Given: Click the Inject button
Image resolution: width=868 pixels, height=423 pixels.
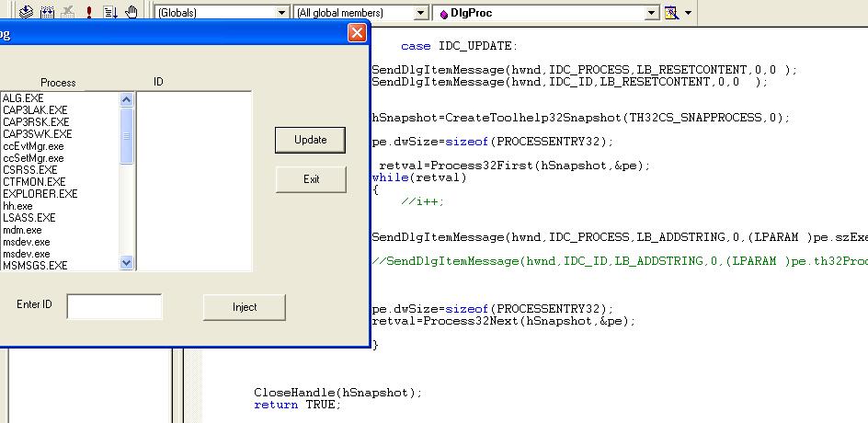Looking at the screenshot, I should 245,307.
